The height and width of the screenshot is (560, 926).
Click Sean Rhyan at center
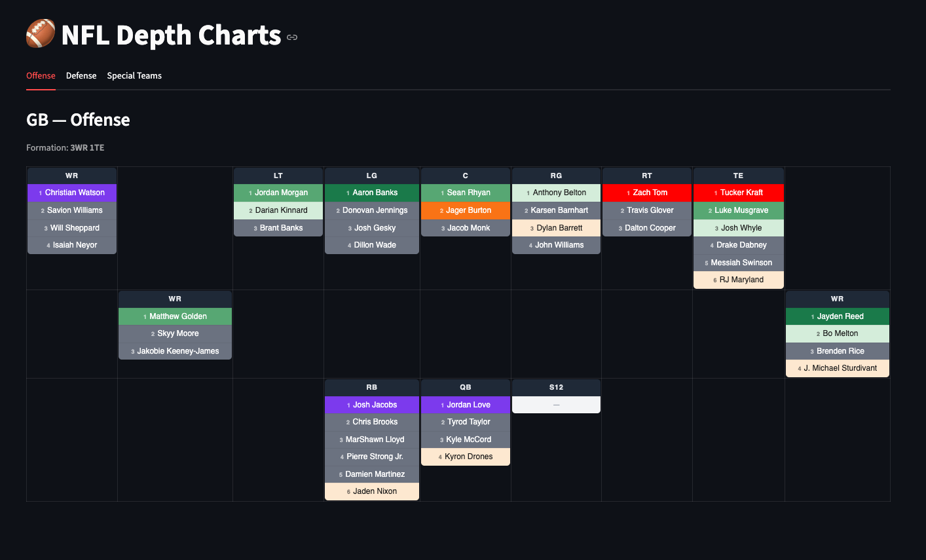466,193
